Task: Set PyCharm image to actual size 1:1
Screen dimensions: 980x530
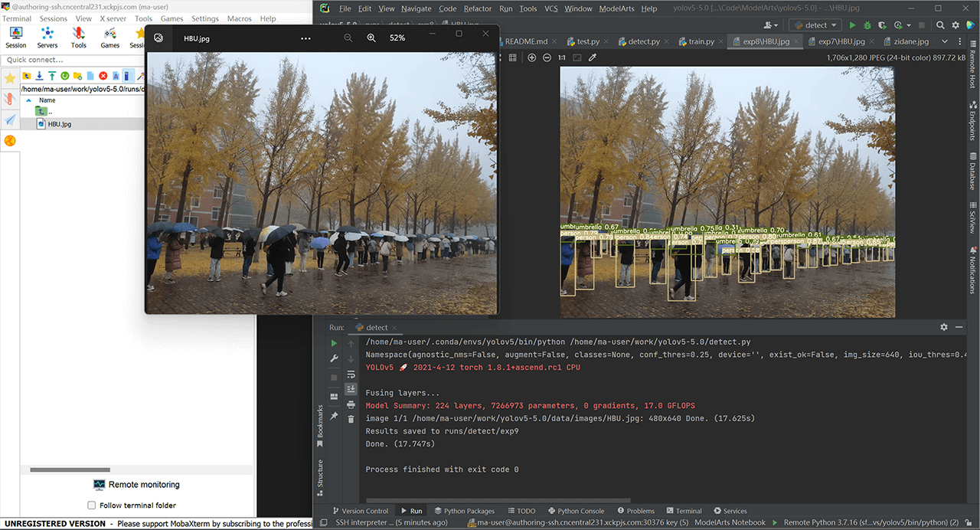Action: [562, 57]
